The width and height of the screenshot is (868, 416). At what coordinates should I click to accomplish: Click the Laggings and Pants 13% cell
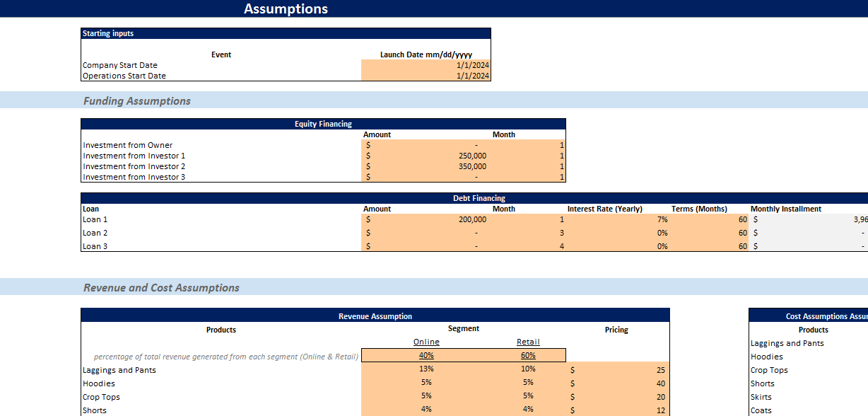pyautogui.click(x=426, y=369)
